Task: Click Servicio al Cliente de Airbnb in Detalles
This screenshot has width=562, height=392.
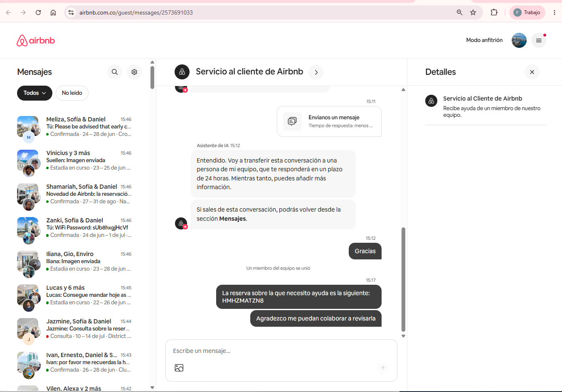Action: [483, 99]
